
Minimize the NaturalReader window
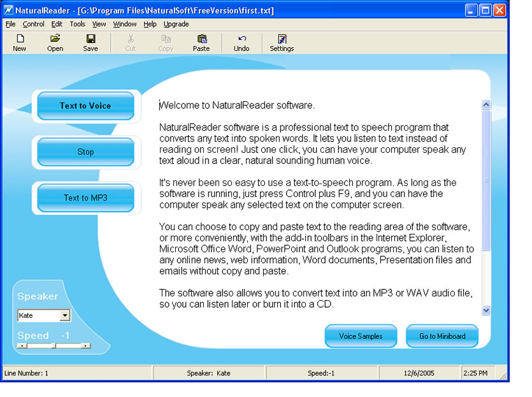470,10
